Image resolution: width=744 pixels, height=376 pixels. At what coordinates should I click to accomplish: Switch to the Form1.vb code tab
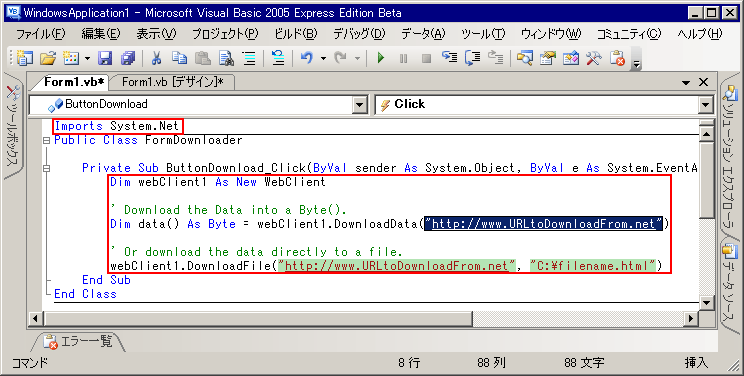pyautogui.click(x=74, y=82)
